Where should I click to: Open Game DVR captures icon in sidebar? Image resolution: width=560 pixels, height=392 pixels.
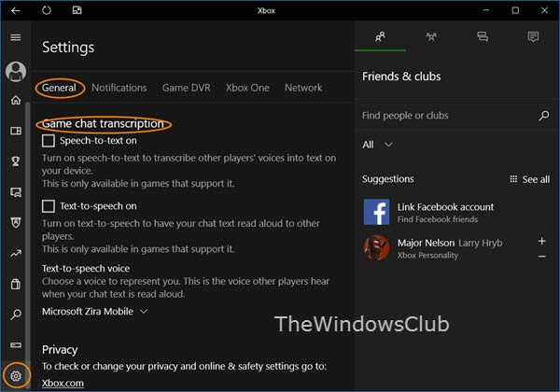tap(16, 192)
